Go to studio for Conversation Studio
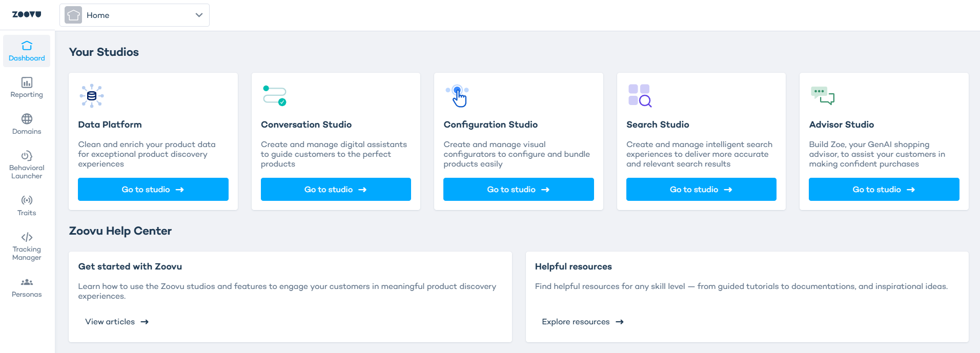This screenshot has width=980, height=353. pos(336,190)
